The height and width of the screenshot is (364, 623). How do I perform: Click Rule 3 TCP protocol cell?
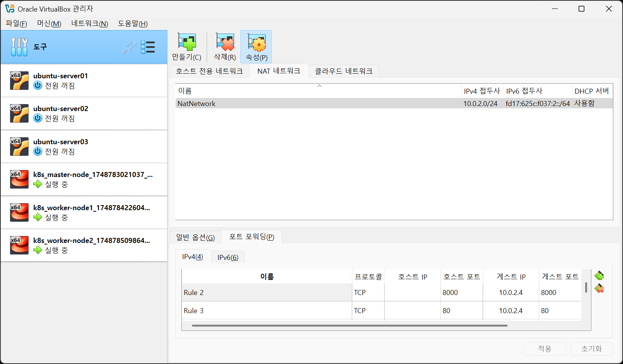point(368,310)
